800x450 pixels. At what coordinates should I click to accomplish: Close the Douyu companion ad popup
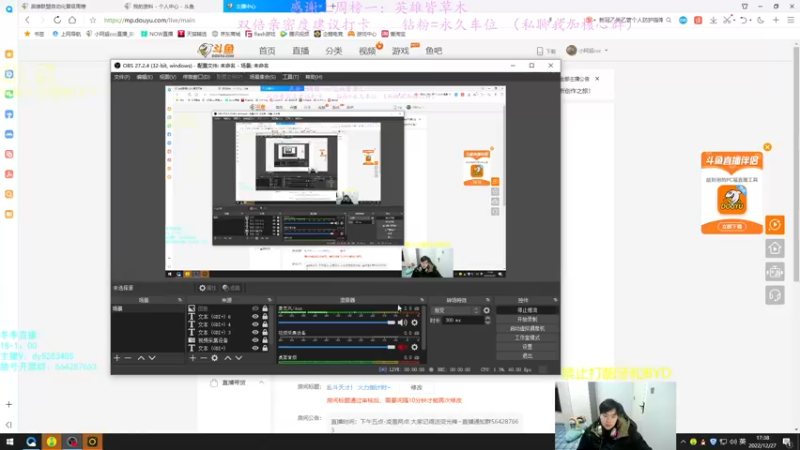pyautogui.click(x=767, y=147)
